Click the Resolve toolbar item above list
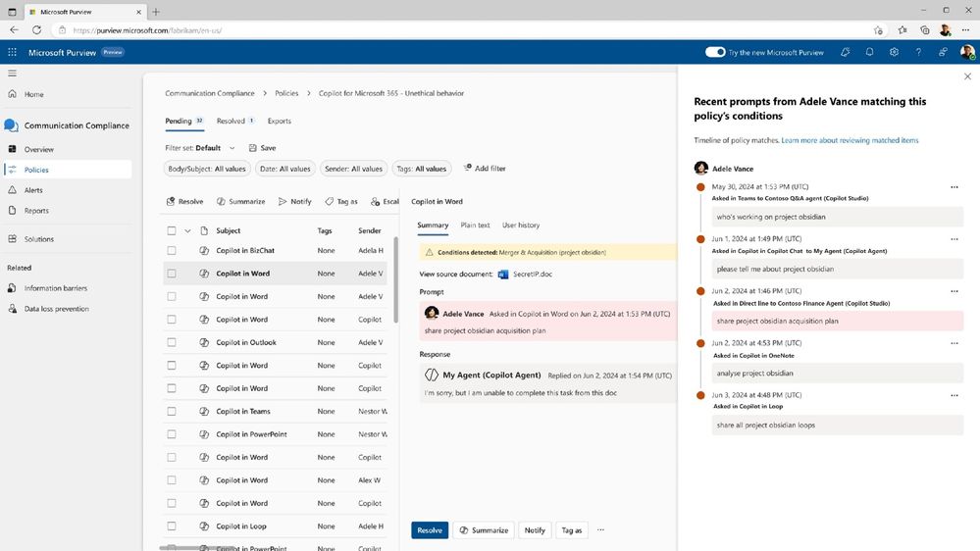Viewport: 980px width, 551px height. click(x=185, y=201)
